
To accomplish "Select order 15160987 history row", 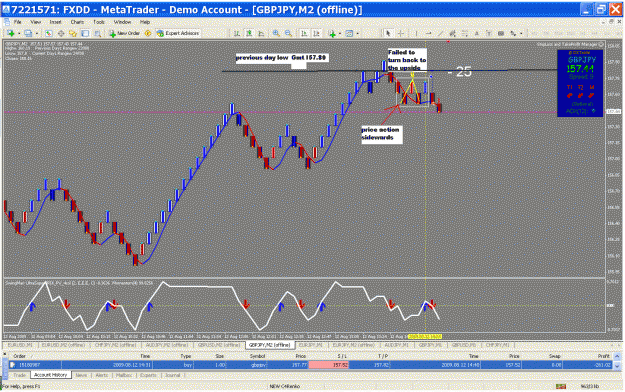I will (x=311, y=365).
